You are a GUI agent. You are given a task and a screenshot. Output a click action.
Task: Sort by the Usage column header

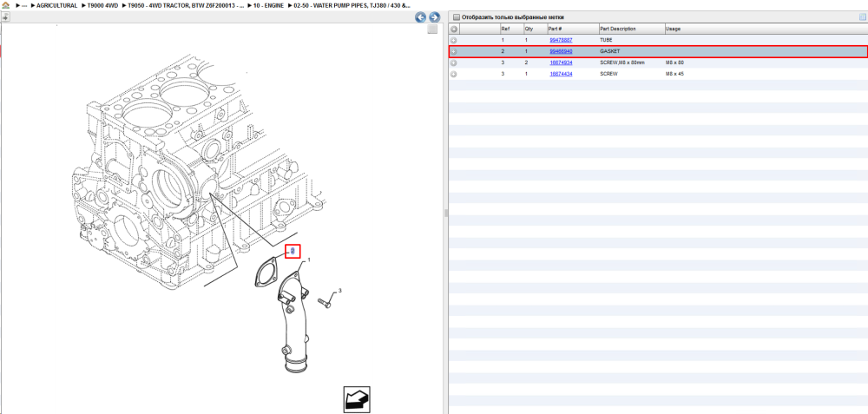(674, 29)
